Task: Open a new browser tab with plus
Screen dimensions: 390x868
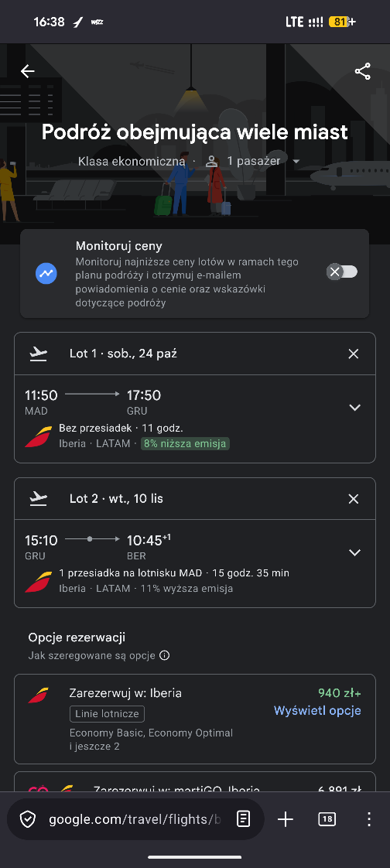Action: (x=286, y=819)
